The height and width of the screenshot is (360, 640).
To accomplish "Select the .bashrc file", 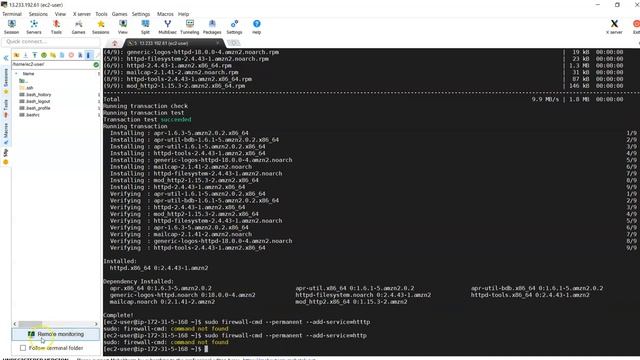I will pyautogui.click(x=29, y=115).
